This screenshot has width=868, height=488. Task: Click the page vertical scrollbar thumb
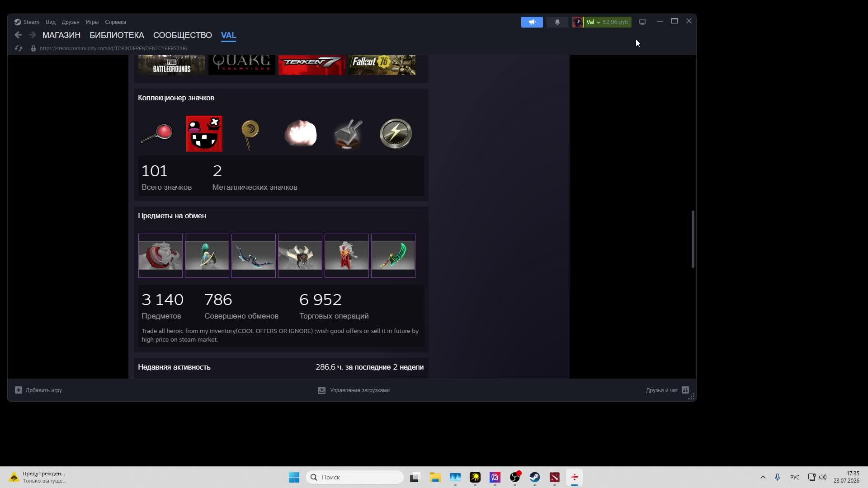tap(693, 239)
